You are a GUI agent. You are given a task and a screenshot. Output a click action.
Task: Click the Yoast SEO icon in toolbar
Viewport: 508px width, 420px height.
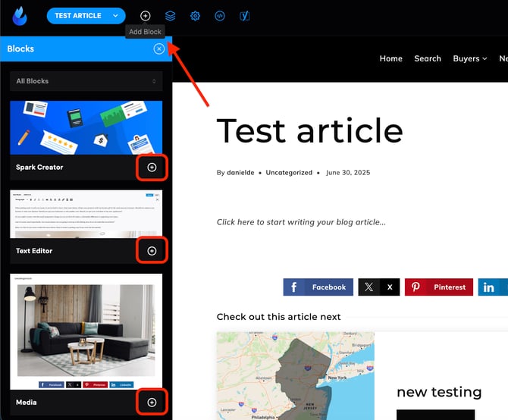[244, 16]
